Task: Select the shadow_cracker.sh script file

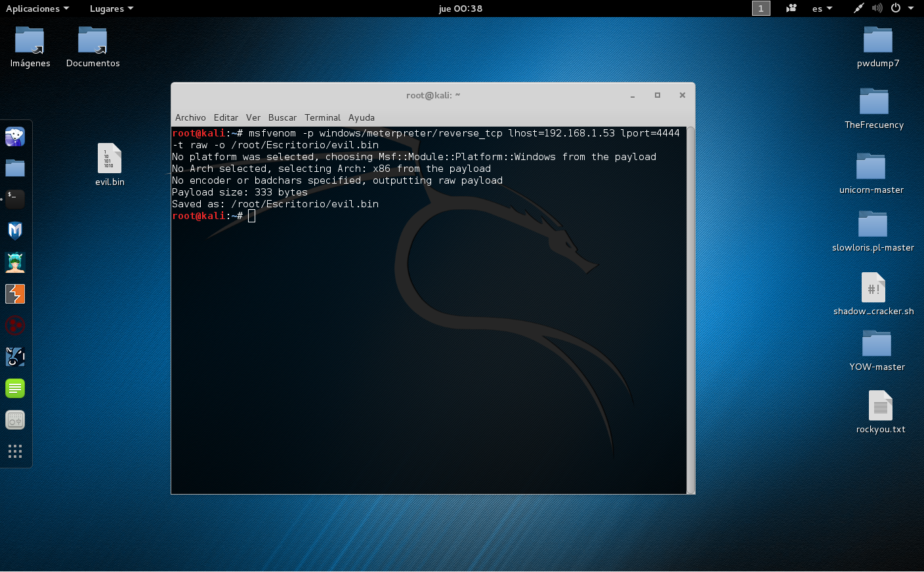Action: pyautogui.click(x=873, y=294)
